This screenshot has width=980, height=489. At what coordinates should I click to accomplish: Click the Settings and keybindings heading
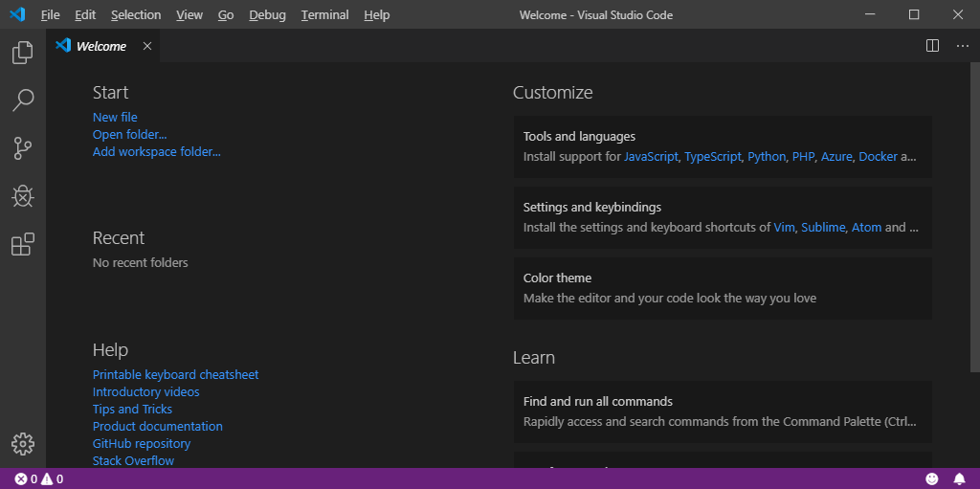point(591,207)
